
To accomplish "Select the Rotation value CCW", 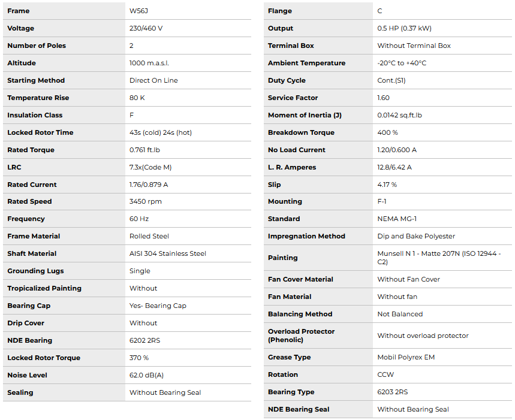I will click(386, 374).
